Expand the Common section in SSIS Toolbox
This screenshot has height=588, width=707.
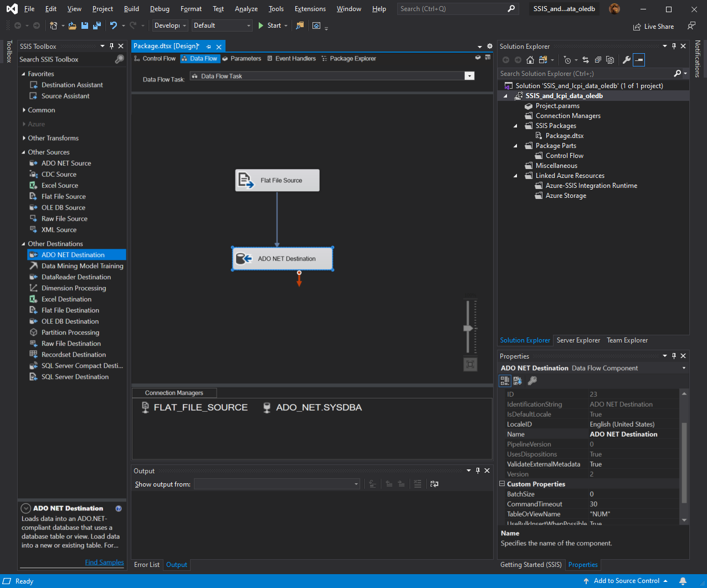point(24,110)
